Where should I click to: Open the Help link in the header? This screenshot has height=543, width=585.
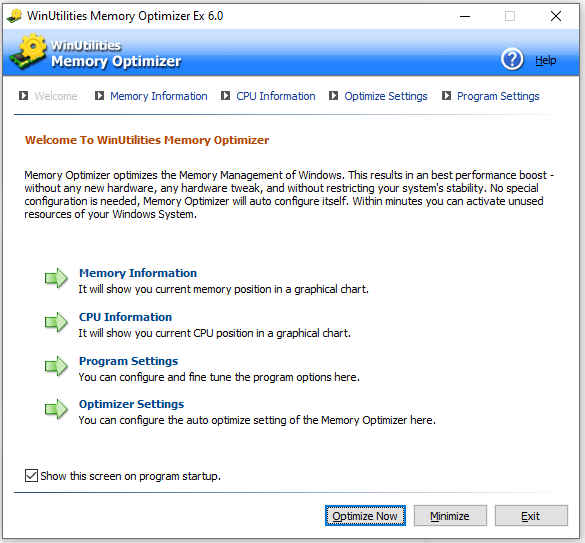(x=545, y=60)
